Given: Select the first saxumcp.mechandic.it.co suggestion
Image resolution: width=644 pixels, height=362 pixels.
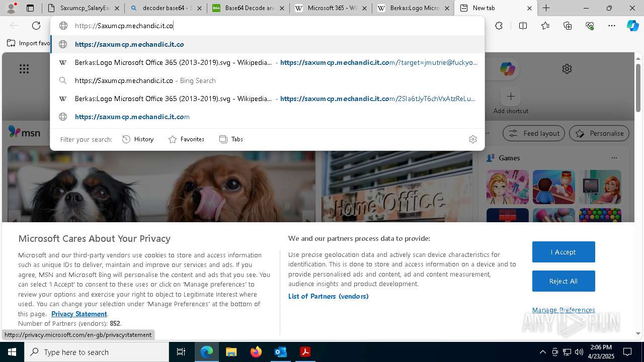Looking at the screenshot, I should coord(268,44).
